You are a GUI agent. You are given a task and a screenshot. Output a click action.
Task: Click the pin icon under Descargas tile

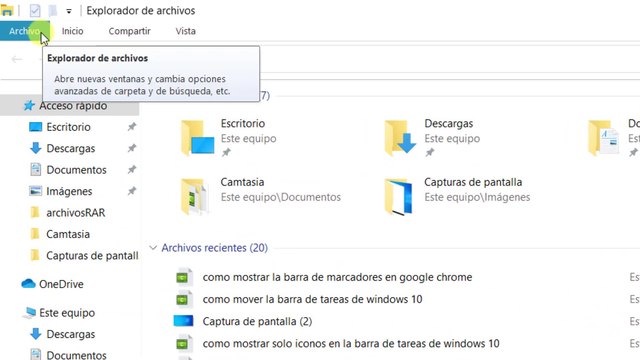[429, 153]
